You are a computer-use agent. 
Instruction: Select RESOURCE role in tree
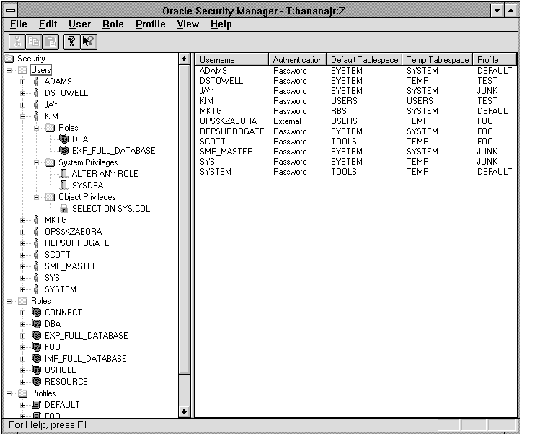pos(66,381)
